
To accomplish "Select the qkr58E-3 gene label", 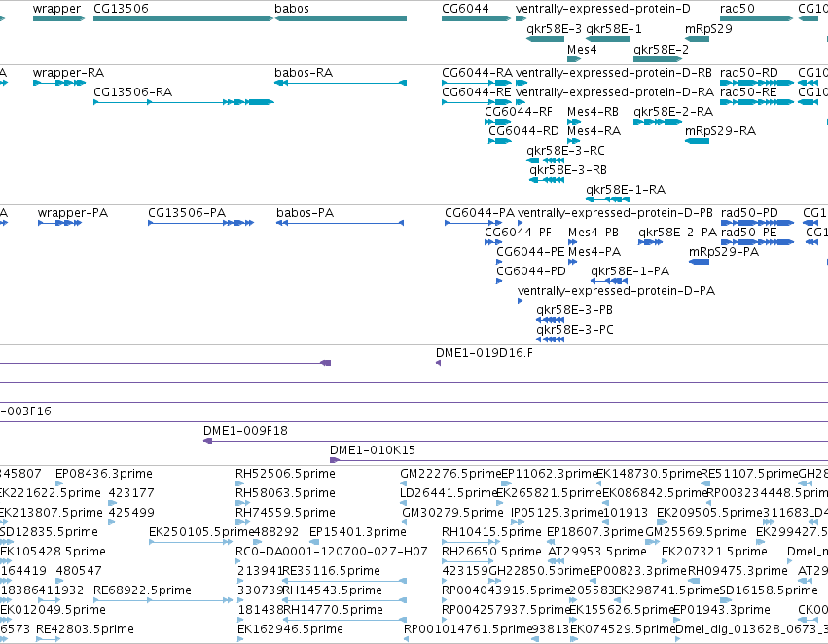I will [554, 29].
